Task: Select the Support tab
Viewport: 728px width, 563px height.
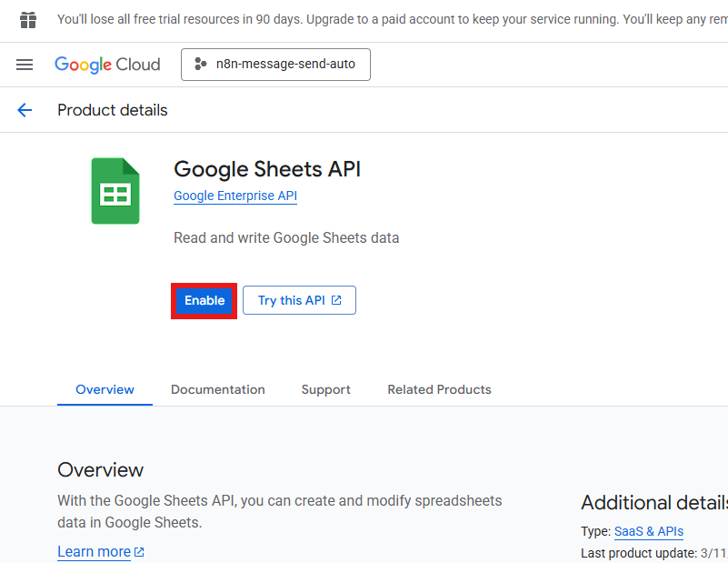Action: [x=325, y=389]
